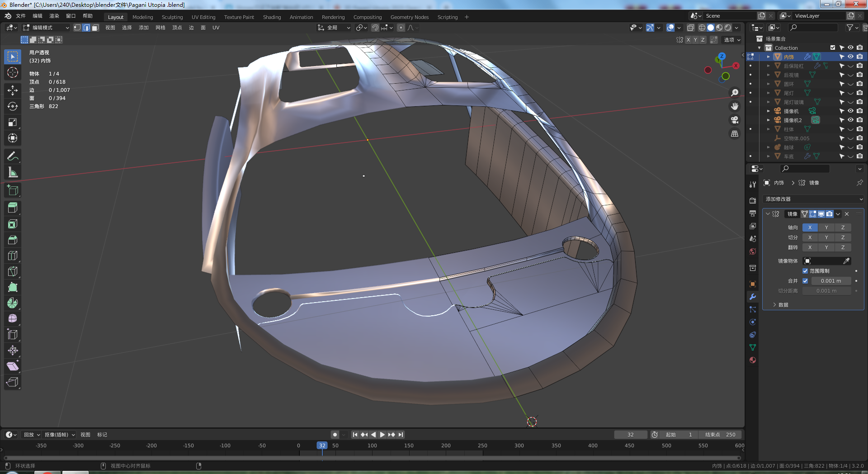Choose the Bevel tool

(13, 240)
